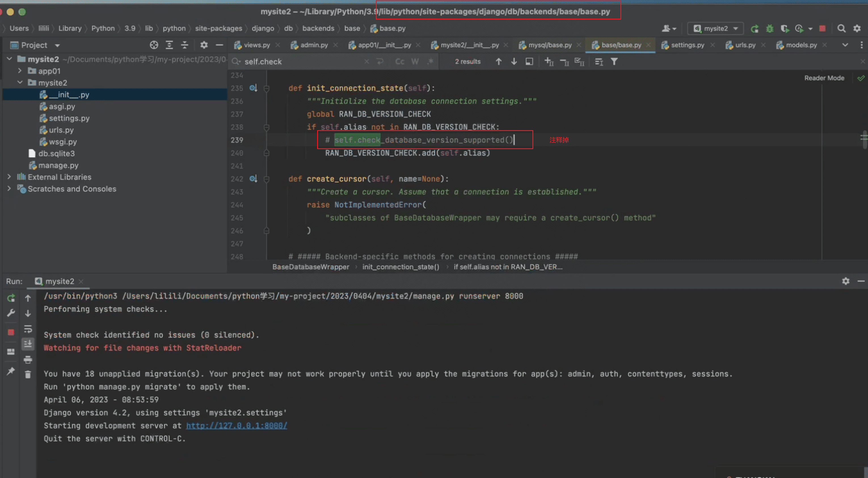Viewport: 868px width, 478px height.
Task: Open search results in Find window
Action: tap(529, 62)
